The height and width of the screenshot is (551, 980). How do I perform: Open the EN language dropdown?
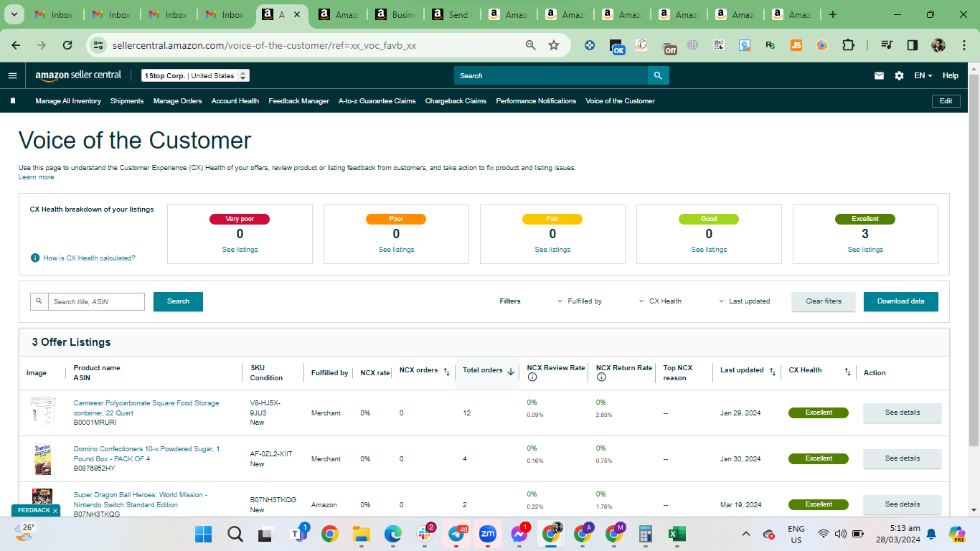coord(923,75)
